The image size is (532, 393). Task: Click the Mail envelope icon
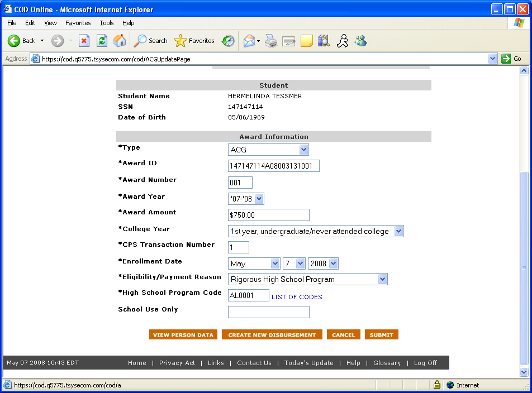(x=249, y=41)
